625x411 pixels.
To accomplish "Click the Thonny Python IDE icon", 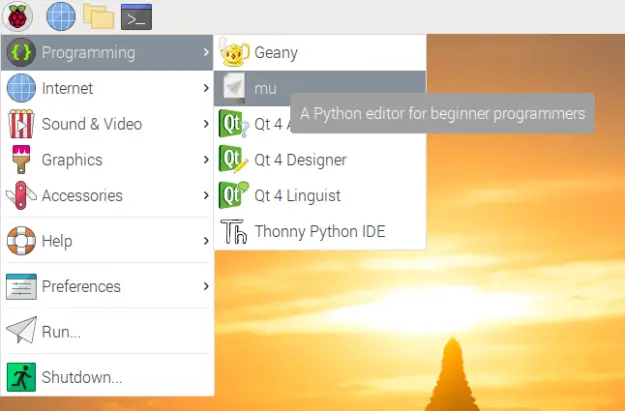I will [x=234, y=232].
